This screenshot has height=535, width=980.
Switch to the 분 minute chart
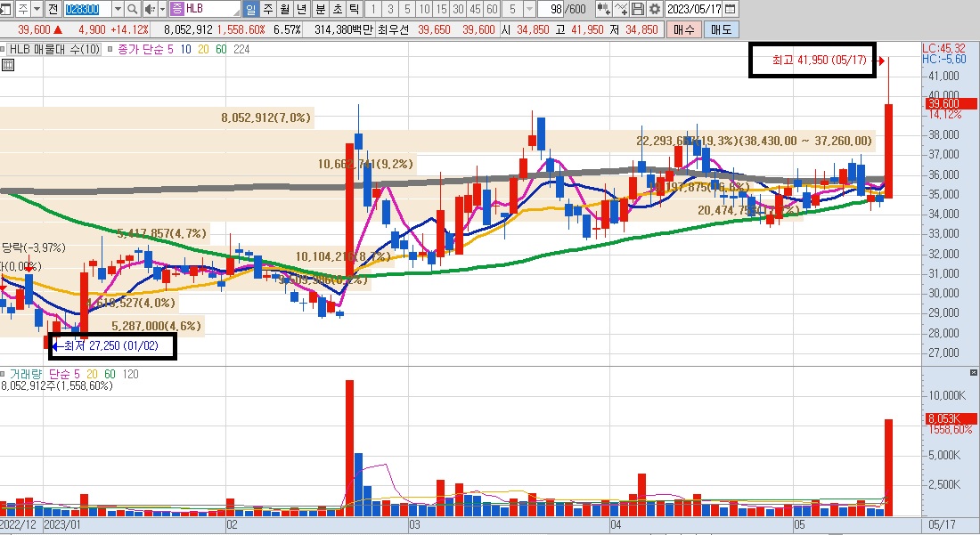click(320, 9)
